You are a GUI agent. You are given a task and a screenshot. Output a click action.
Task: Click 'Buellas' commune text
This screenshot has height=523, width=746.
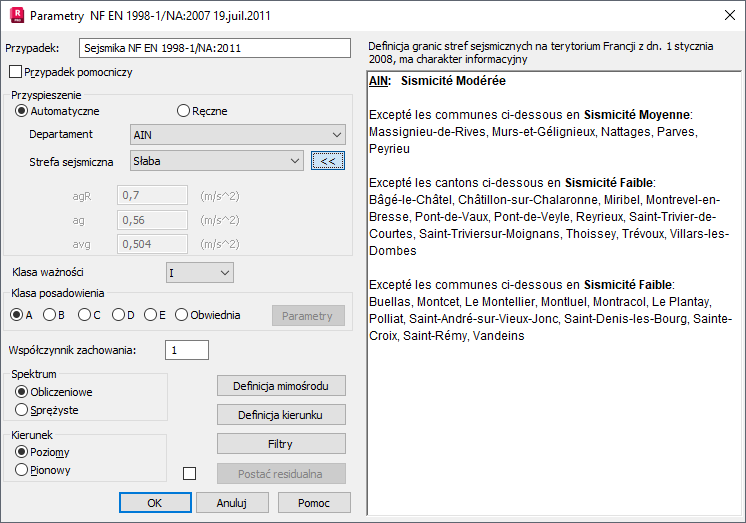390,302
